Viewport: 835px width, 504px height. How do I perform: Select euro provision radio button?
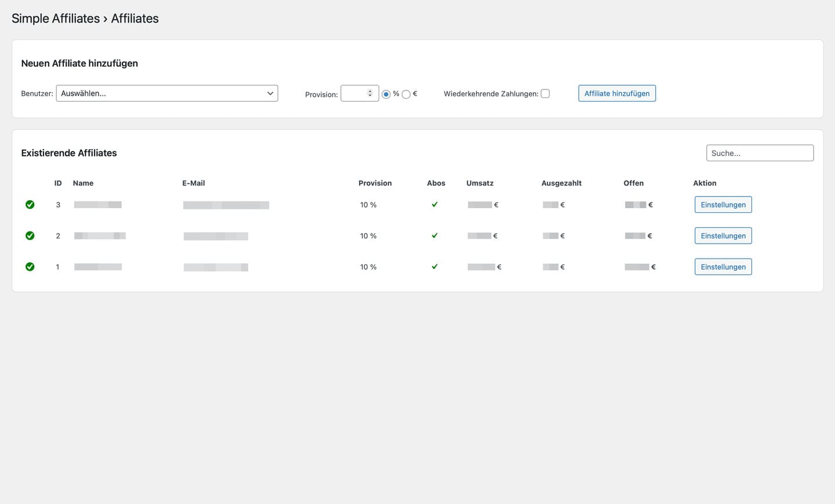(x=406, y=94)
